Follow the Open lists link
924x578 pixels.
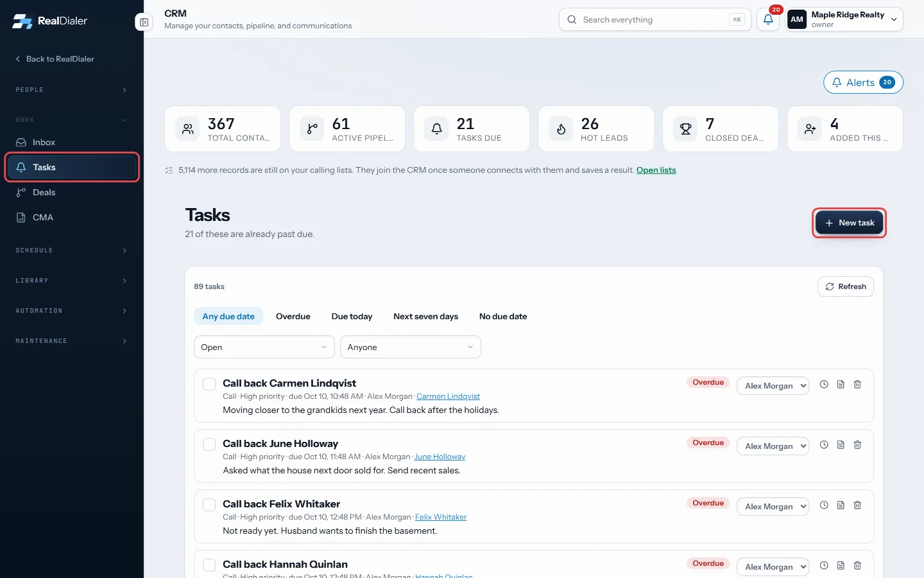(656, 170)
